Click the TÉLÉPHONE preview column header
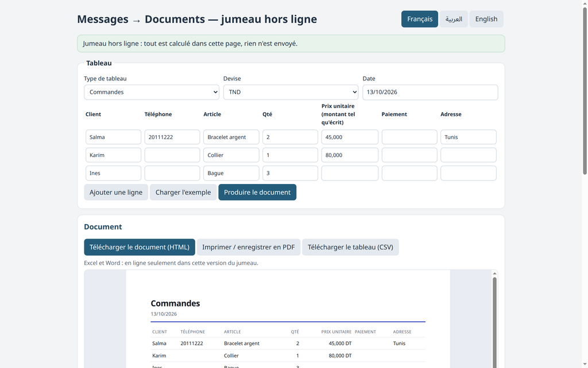Image resolution: width=588 pixels, height=368 pixels. pyautogui.click(x=193, y=332)
